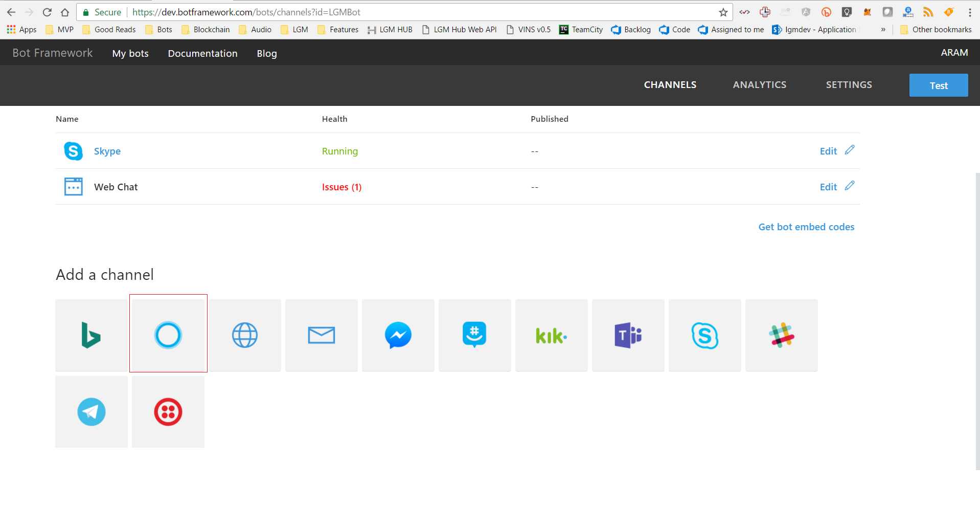Edit the Skype channel

click(x=828, y=151)
